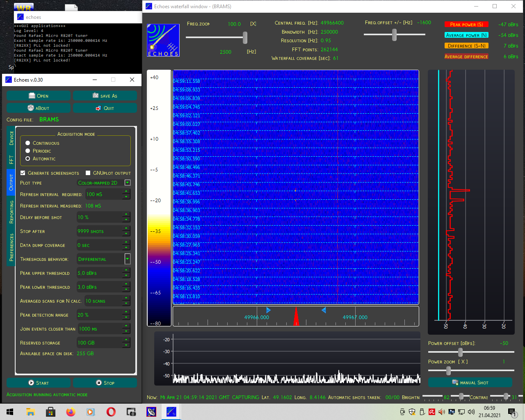Click the orange Difference (S-N) legend

click(466, 46)
